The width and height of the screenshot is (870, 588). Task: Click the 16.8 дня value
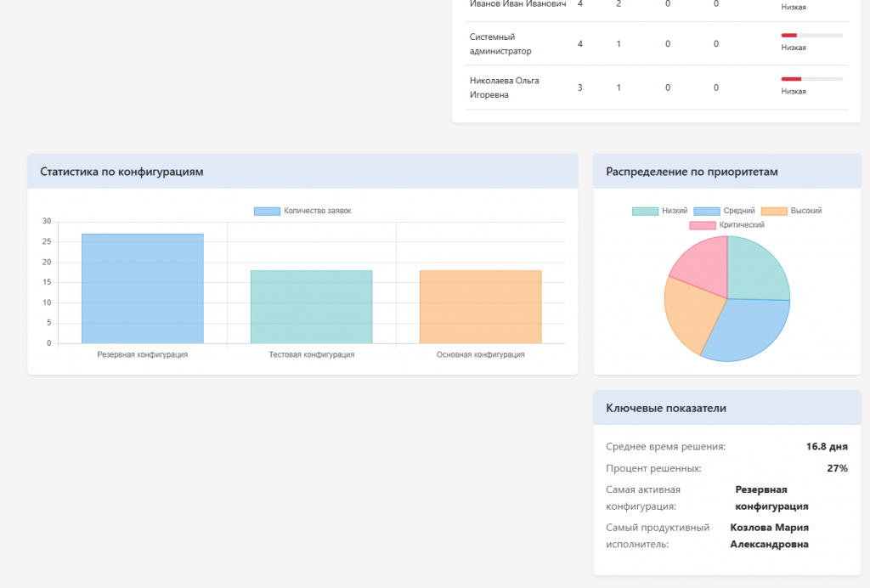coord(827,447)
